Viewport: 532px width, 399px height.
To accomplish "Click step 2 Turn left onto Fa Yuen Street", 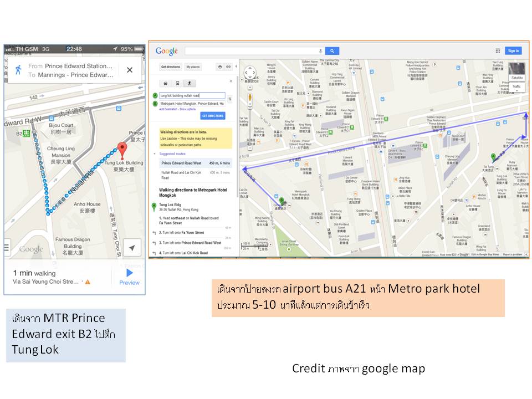I will [x=182, y=233].
